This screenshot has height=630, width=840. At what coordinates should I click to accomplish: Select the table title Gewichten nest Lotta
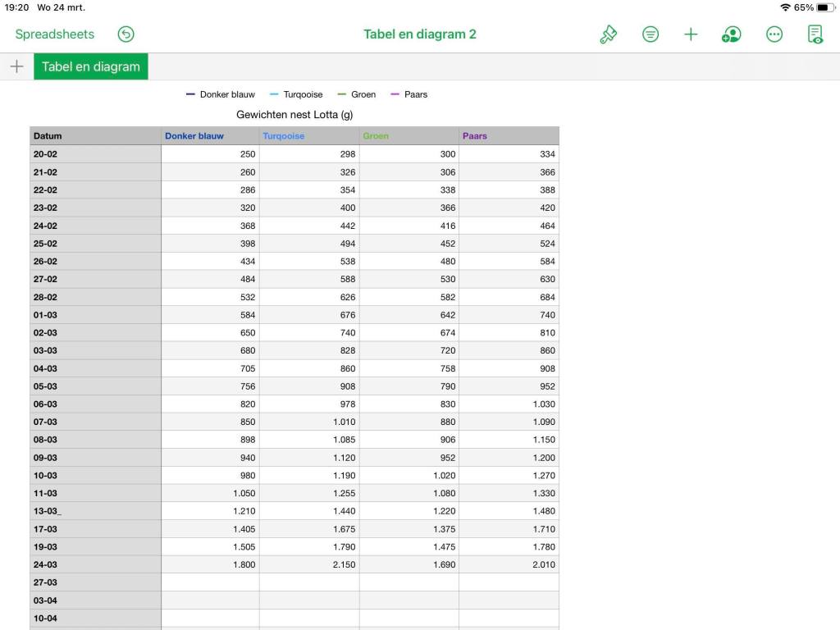pyautogui.click(x=294, y=115)
